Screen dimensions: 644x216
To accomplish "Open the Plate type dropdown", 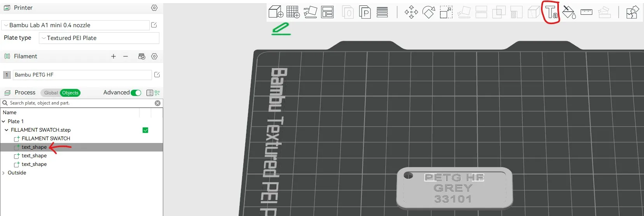I will click(x=99, y=38).
